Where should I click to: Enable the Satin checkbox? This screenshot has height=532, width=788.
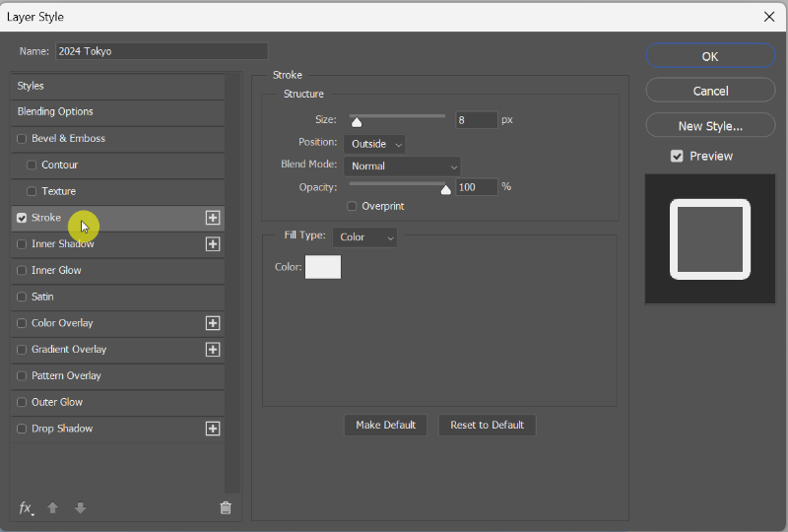[22, 297]
